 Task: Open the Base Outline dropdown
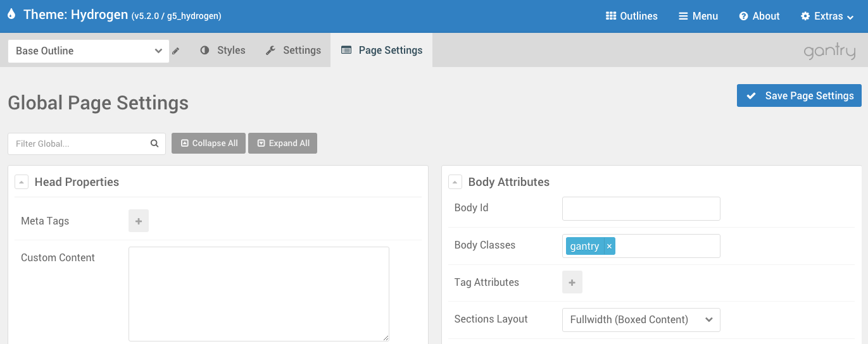coord(89,51)
